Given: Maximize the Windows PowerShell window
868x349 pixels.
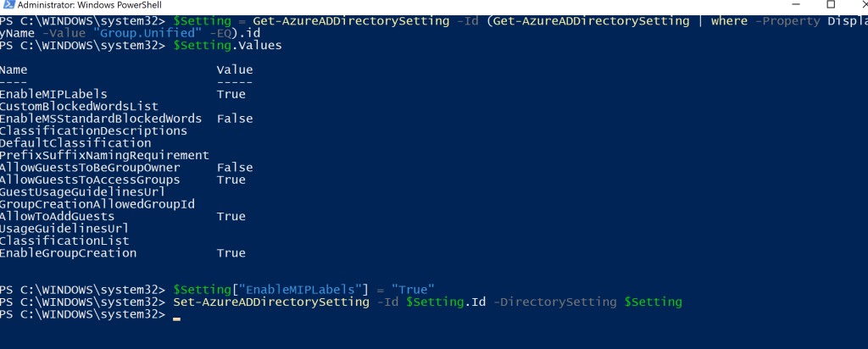Looking at the screenshot, I should 830,6.
